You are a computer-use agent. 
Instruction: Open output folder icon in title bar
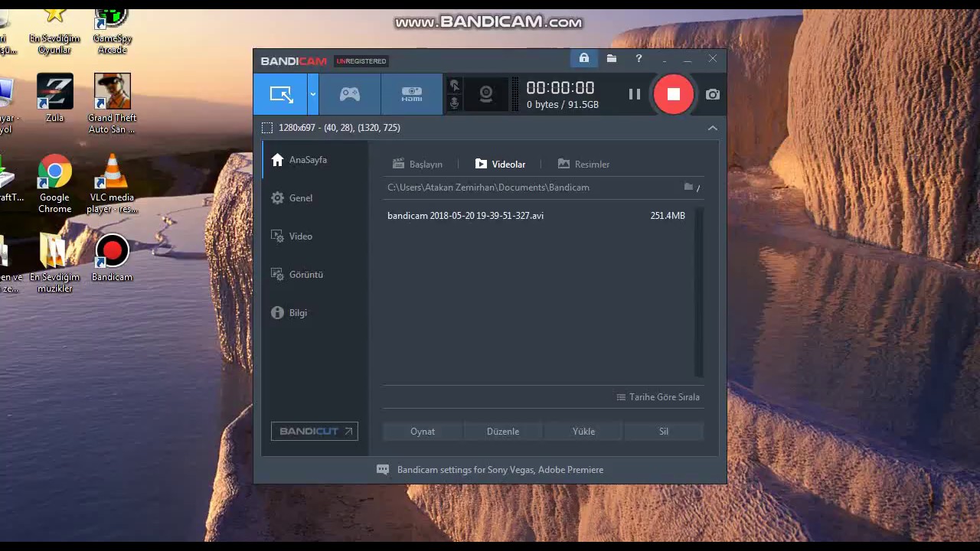pos(612,58)
